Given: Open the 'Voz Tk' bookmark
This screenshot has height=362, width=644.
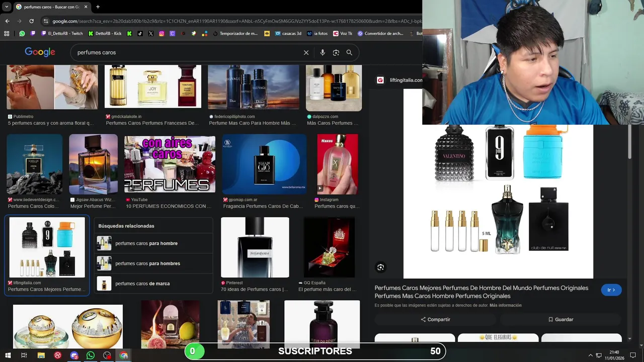Looking at the screenshot, I should tap(343, 34).
